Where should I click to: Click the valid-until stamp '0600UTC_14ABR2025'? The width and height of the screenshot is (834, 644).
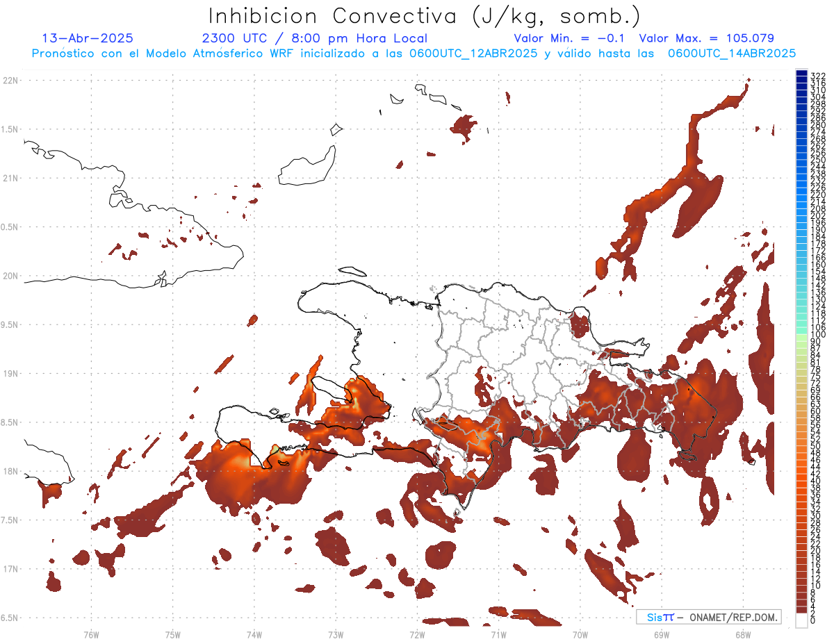732,53
